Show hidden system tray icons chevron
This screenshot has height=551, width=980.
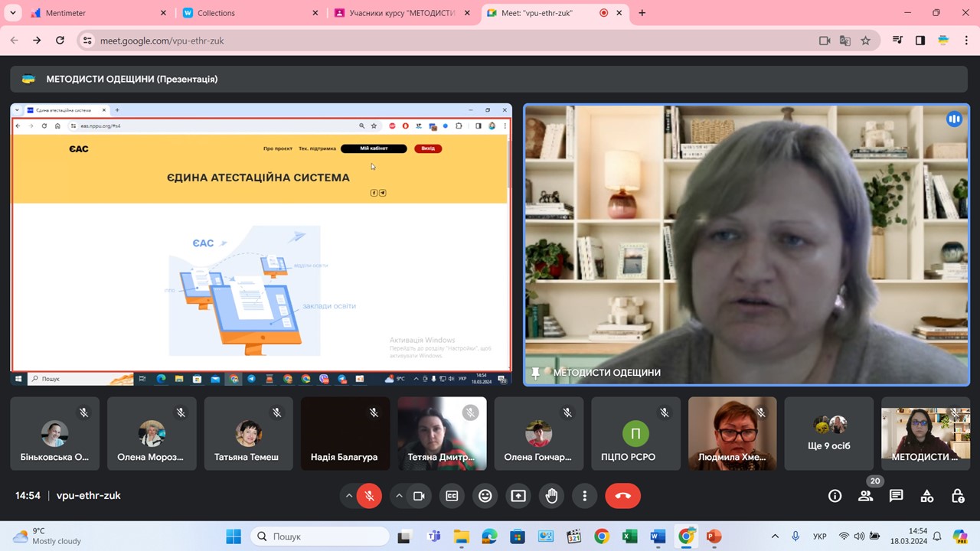(x=775, y=536)
